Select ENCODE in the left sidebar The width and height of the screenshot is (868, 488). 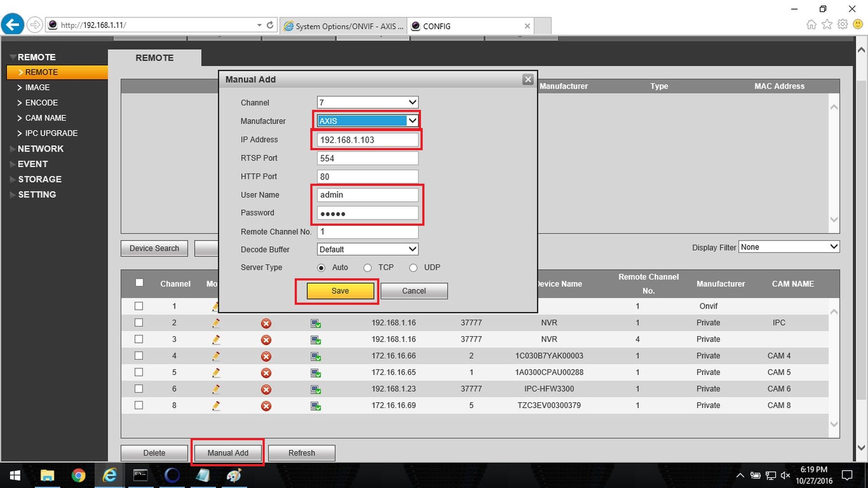pos(41,103)
